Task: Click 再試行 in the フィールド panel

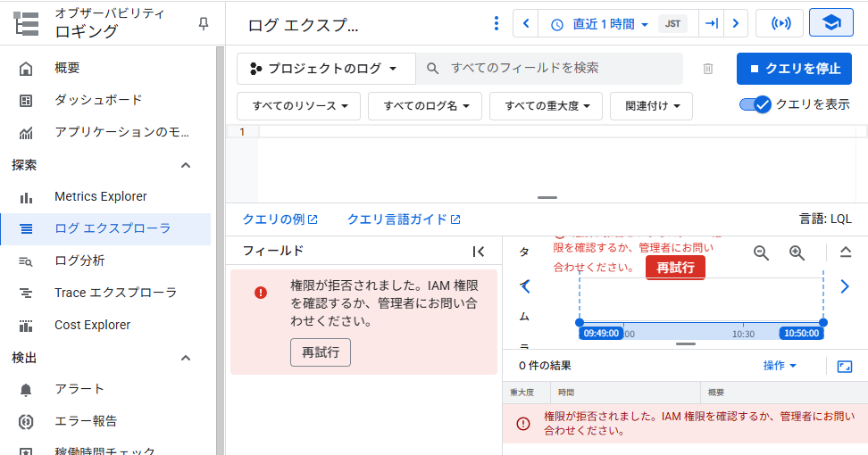Action: 321,352
